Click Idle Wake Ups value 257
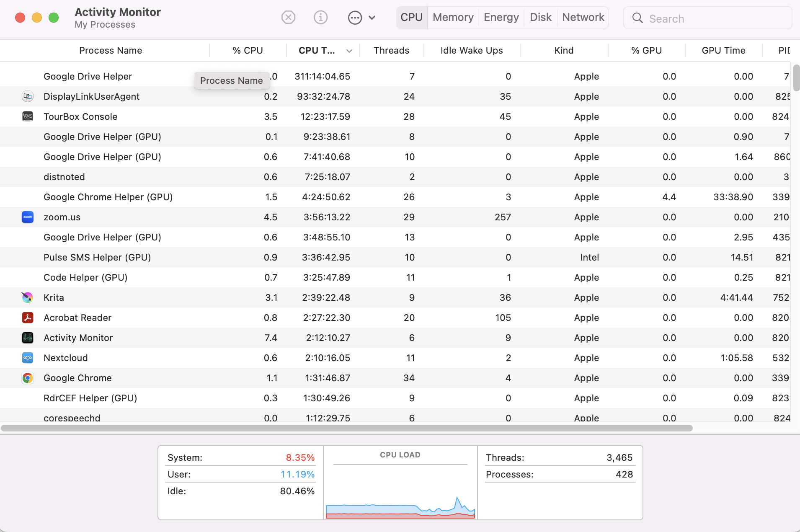The height and width of the screenshot is (532, 800). (x=503, y=217)
